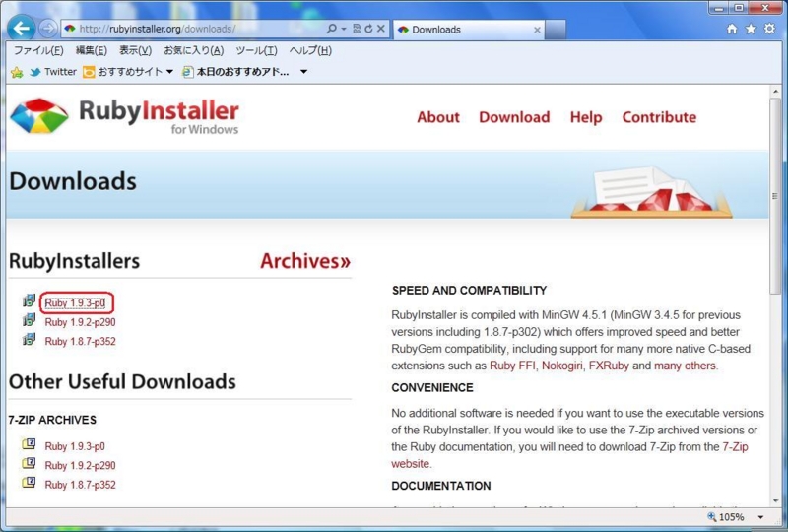Open the Ruby FFI link

pos(512,366)
